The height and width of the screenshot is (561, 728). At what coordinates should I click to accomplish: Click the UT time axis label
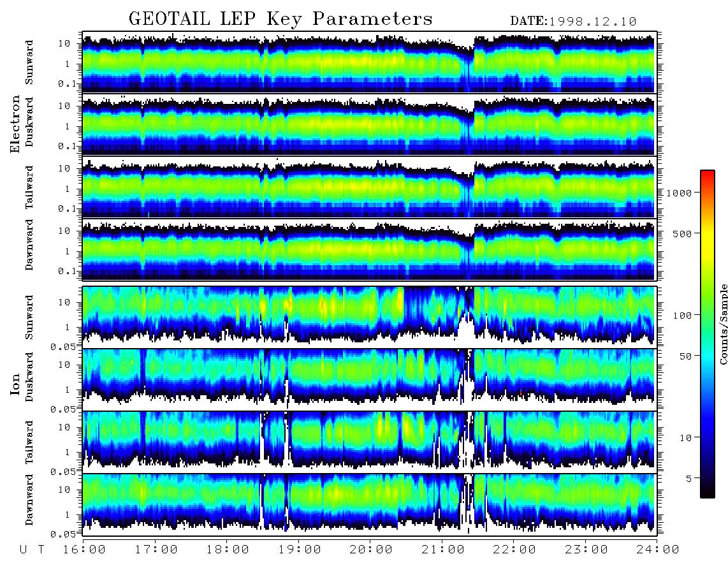point(33,550)
